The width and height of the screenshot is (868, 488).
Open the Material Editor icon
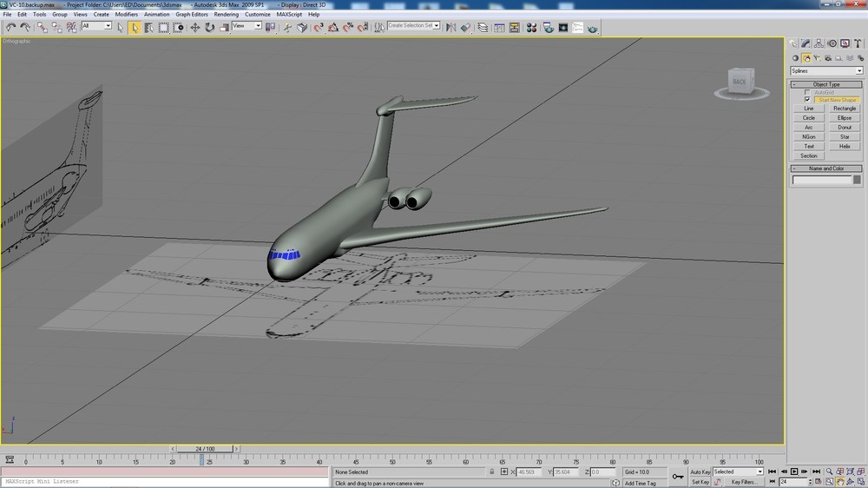[x=531, y=27]
